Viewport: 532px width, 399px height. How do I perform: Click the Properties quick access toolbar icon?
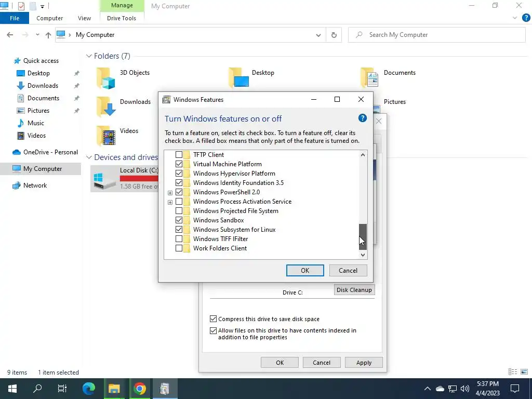coord(21,6)
